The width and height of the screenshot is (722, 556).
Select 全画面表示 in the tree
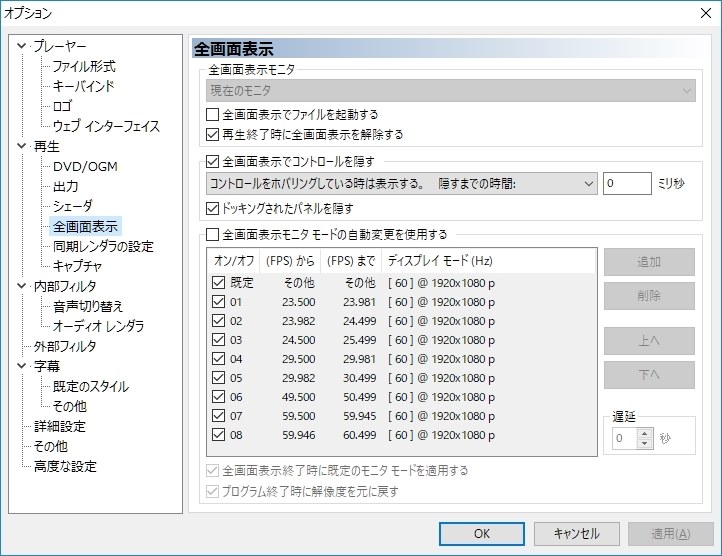click(x=85, y=226)
